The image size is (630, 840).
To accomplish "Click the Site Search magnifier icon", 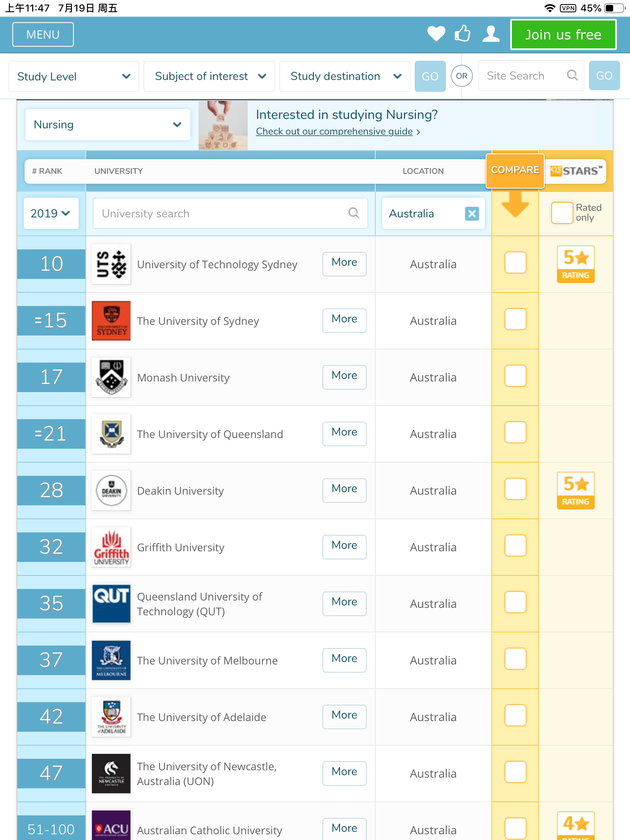I will click(572, 75).
